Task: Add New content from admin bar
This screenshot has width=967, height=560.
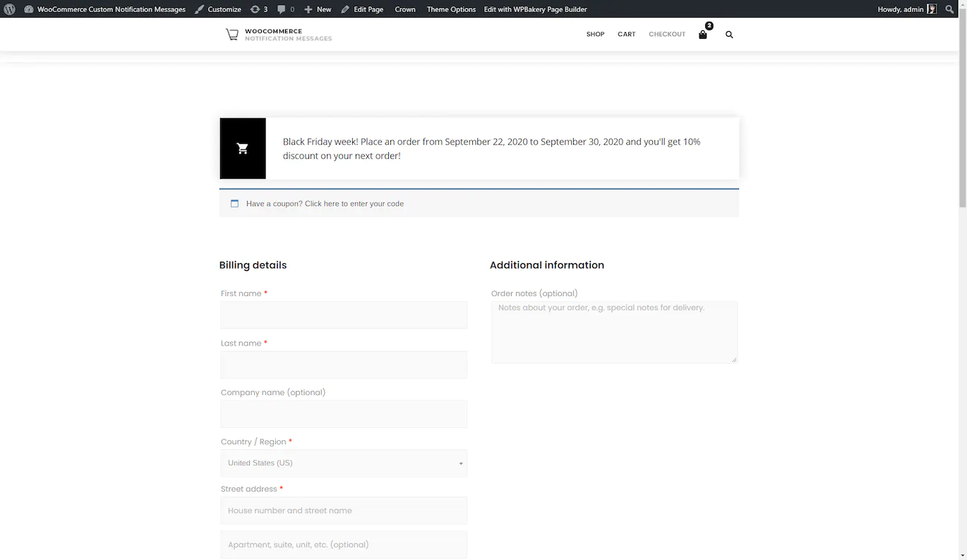Action: coord(318,9)
